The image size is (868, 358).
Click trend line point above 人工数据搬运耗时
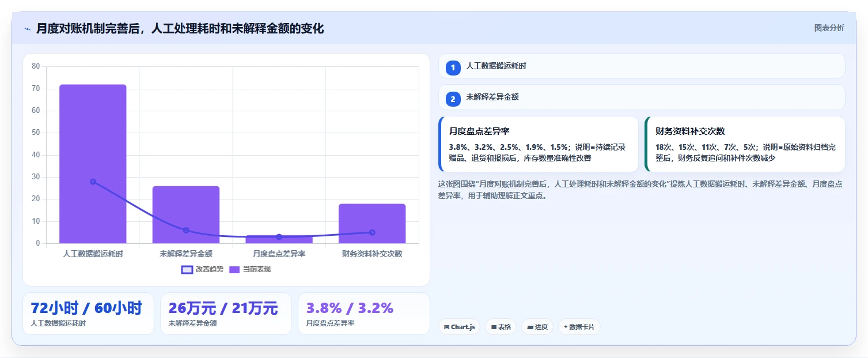click(x=93, y=182)
